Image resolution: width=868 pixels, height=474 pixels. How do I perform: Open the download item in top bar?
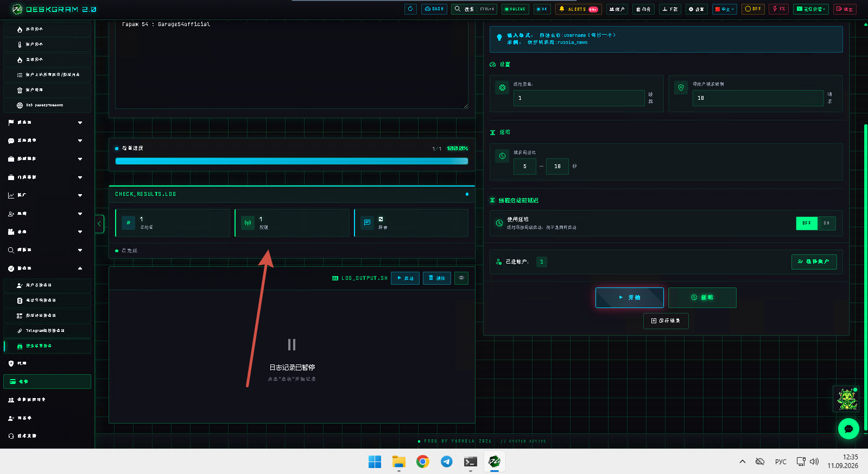tap(670, 9)
